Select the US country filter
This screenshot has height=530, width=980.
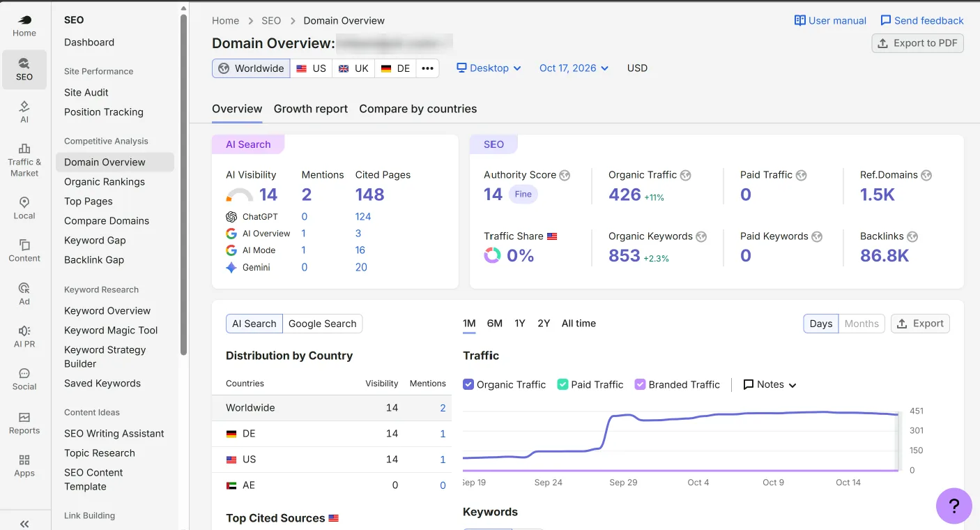pyautogui.click(x=311, y=68)
